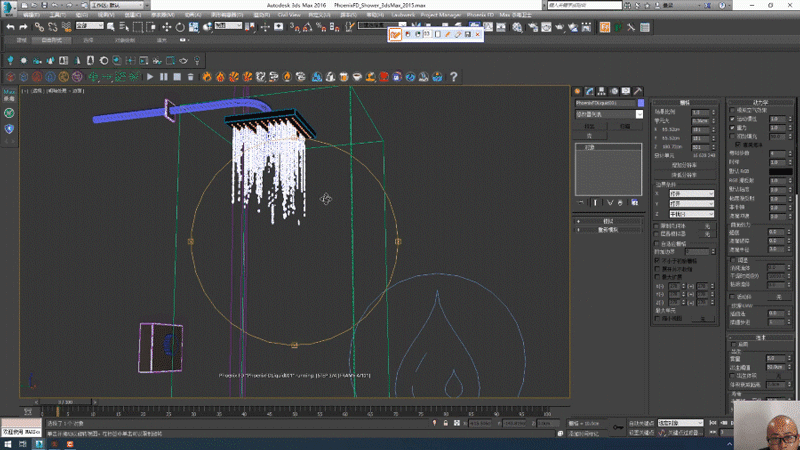Image resolution: width=800 pixels, height=450 pixels.
Task: Click the 3D Snaps toggle icon
Action: click(294, 27)
